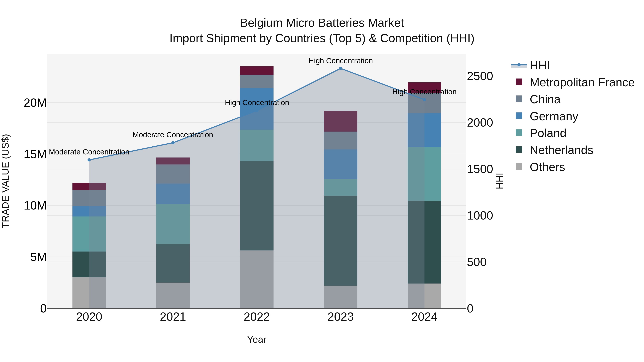The width and height of the screenshot is (644, 362).
Task: Click the 2021 Others bar segment
Action: (173, 295)
